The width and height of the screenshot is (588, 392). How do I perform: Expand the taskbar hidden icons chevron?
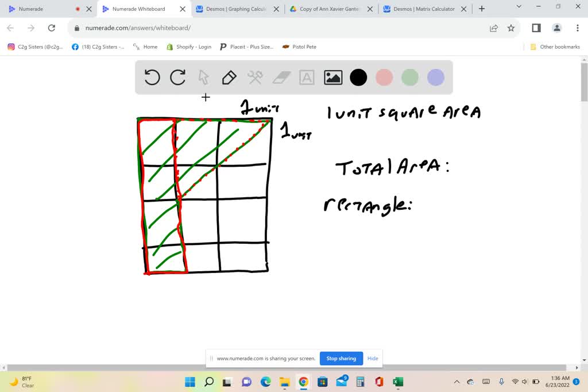[457, 381]
